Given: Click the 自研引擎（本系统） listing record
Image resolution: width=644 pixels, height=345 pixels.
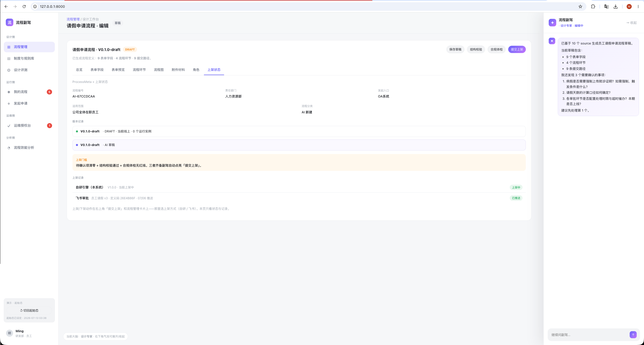Looking at the screenshot, I should [x=299, y=187].
